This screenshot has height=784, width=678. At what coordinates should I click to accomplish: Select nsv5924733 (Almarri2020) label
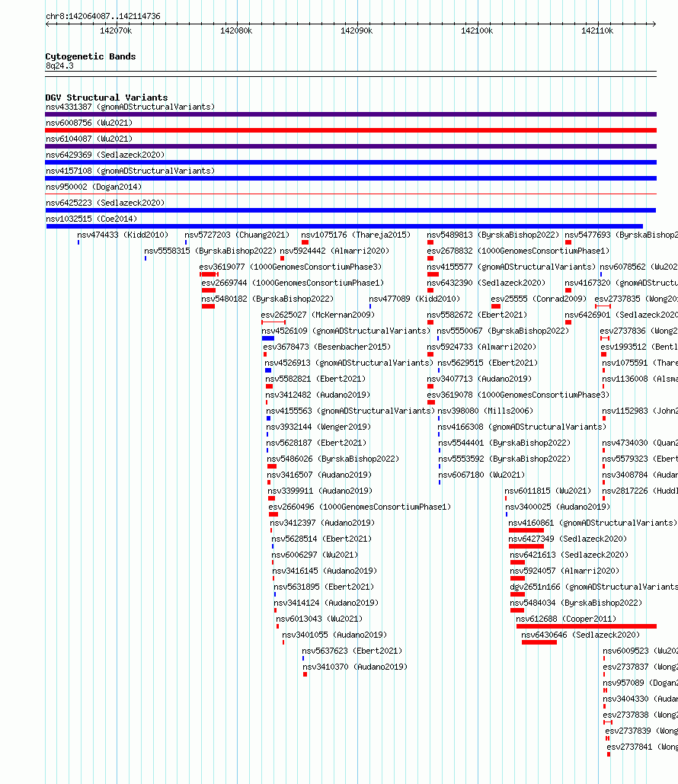tap(481, 347)
